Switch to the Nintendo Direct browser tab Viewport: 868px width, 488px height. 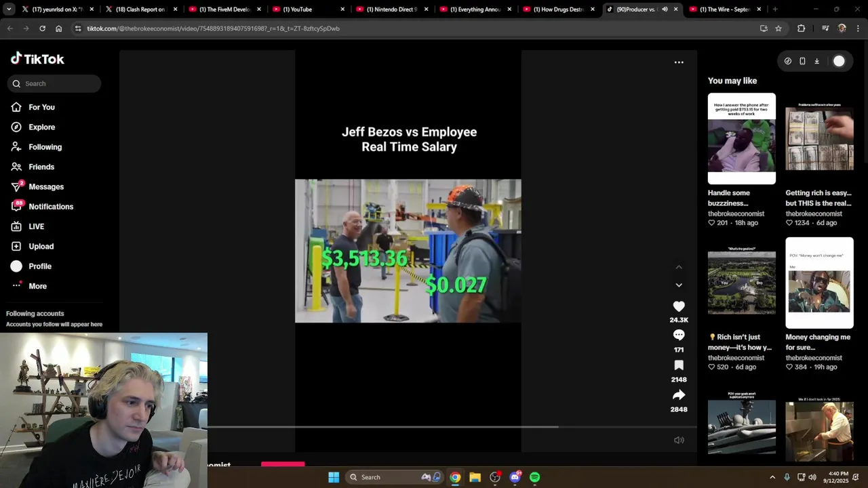(393, 9)
